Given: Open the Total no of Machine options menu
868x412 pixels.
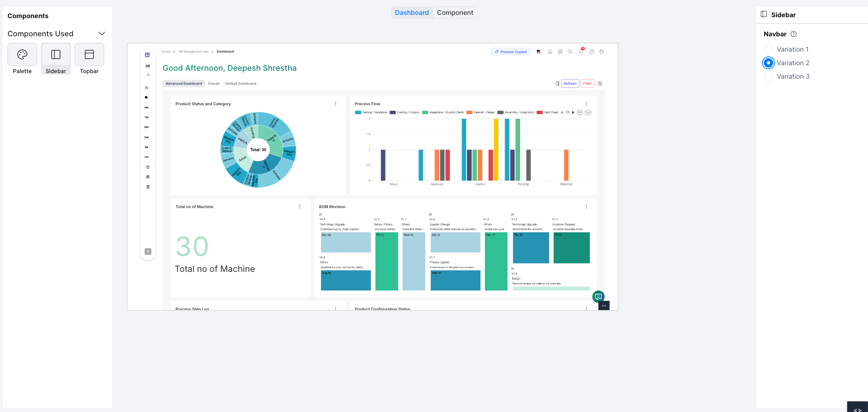Looking at the screenshot, I should [300, 207].
